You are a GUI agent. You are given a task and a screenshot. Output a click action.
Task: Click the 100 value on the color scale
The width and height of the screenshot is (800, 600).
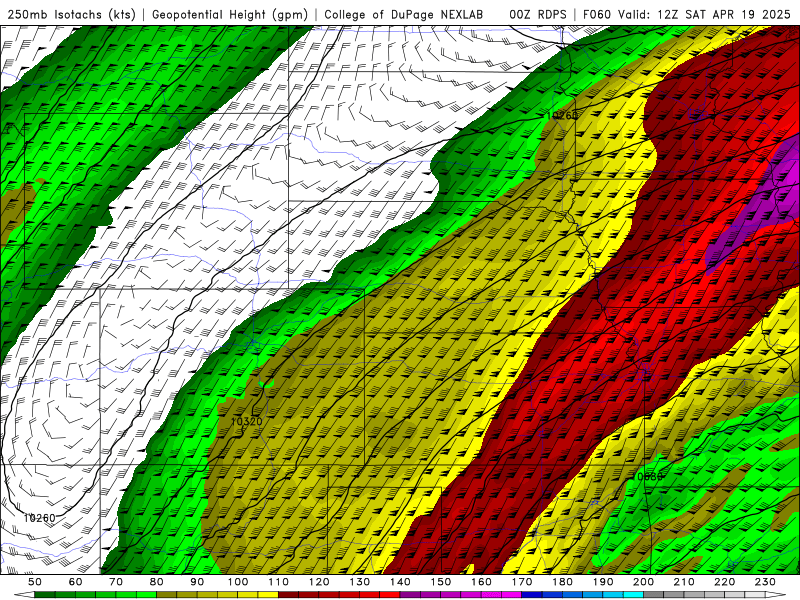(x=238, y=582)
